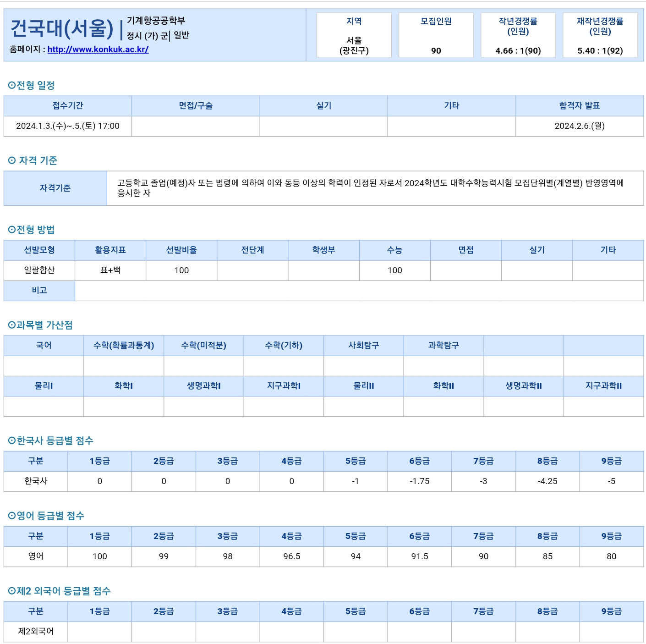
Task: Select the -1.75 score in the 한국사 row
Action: 420,481
